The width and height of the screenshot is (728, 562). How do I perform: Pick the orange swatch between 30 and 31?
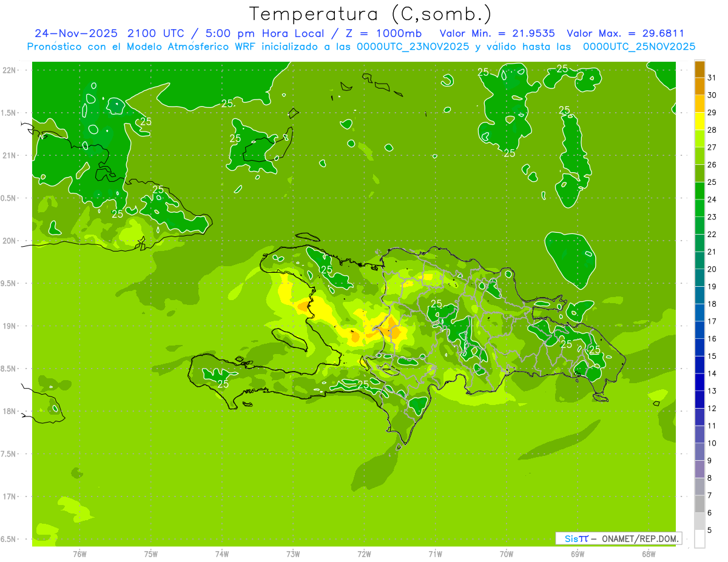point(699,86)
